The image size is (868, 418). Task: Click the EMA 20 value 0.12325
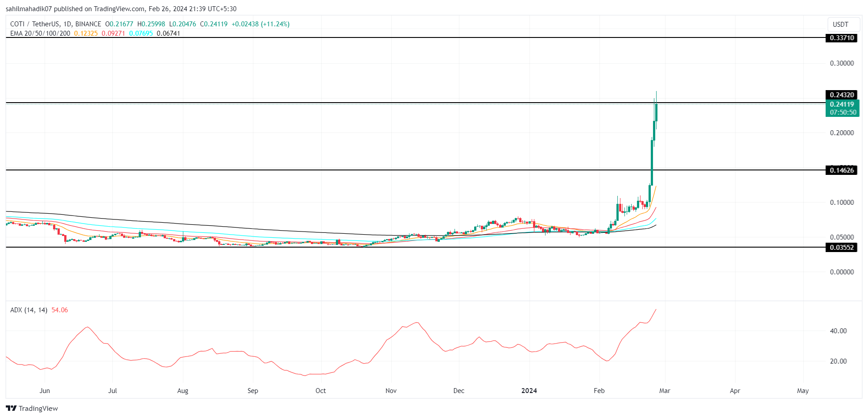86,33
